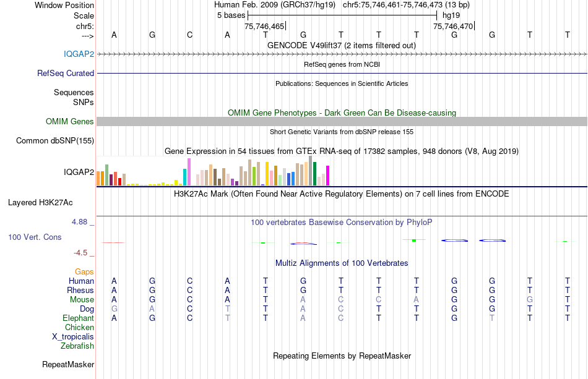
Task: Click the '5 bases' scale bar label
Action: [231, 15]
